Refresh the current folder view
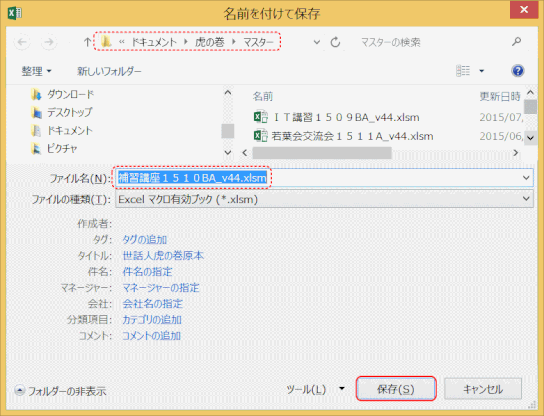The width and height of the screenshot is (544, 416). pos(335,42)
